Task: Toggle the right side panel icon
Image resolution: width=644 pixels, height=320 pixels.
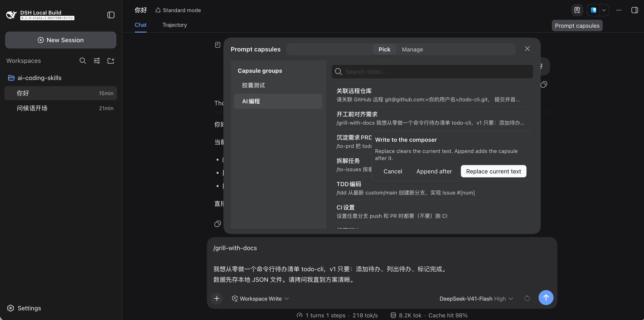Action: click(x=635, y=10)
